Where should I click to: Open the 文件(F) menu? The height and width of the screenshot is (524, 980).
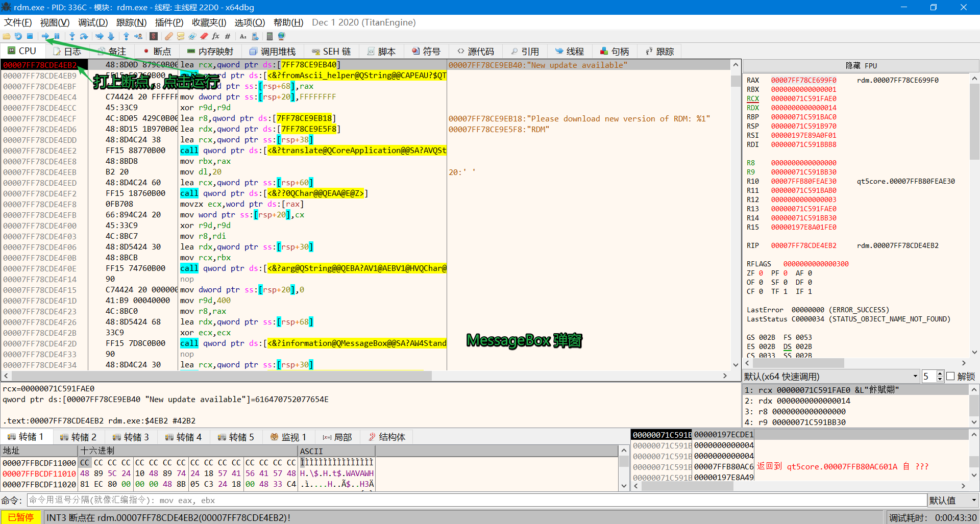18,22
